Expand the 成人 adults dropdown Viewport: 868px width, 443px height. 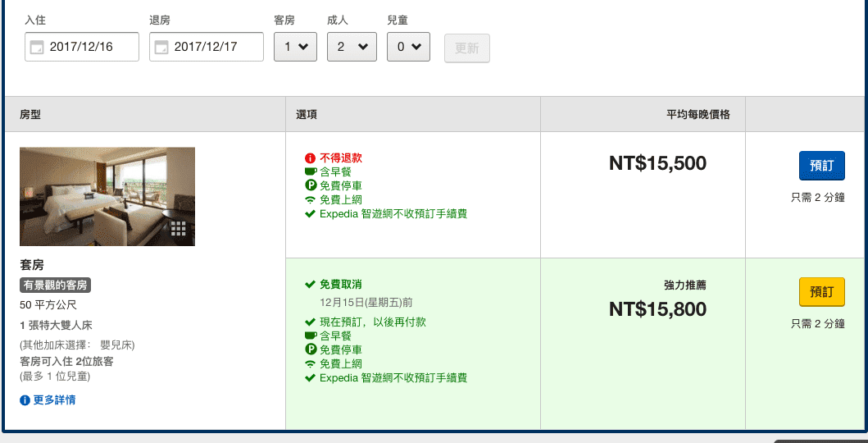point(352,47)
